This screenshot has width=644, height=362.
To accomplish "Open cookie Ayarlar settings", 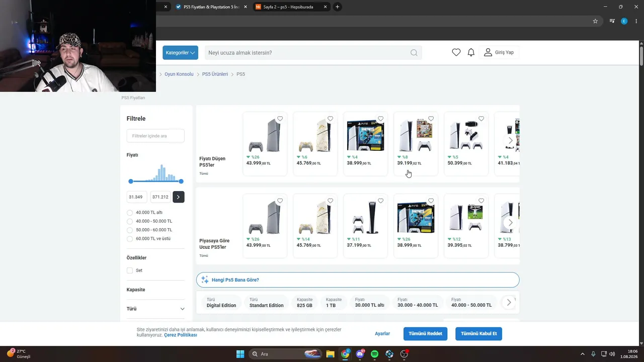I will click(x=382, y=334).
